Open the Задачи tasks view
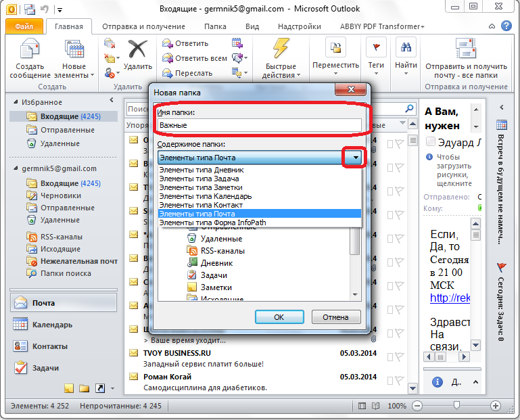 tap(63, 368)
